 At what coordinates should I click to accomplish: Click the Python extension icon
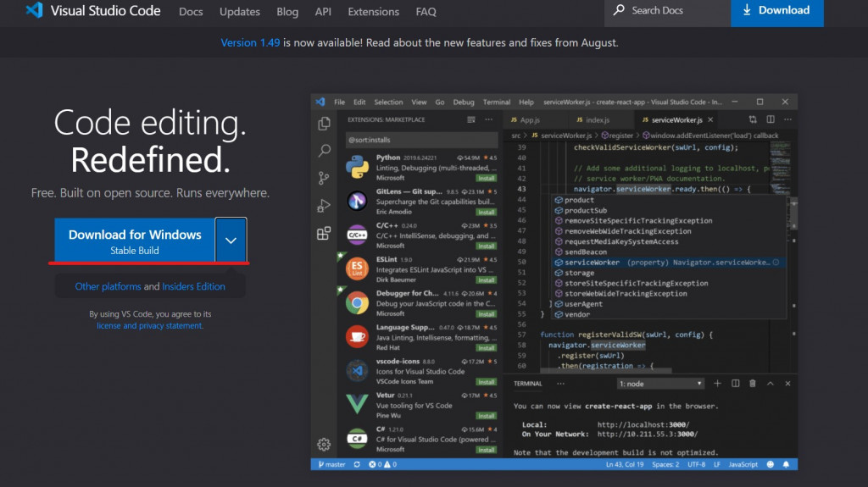pyautogui.click(x=357, y=167)
